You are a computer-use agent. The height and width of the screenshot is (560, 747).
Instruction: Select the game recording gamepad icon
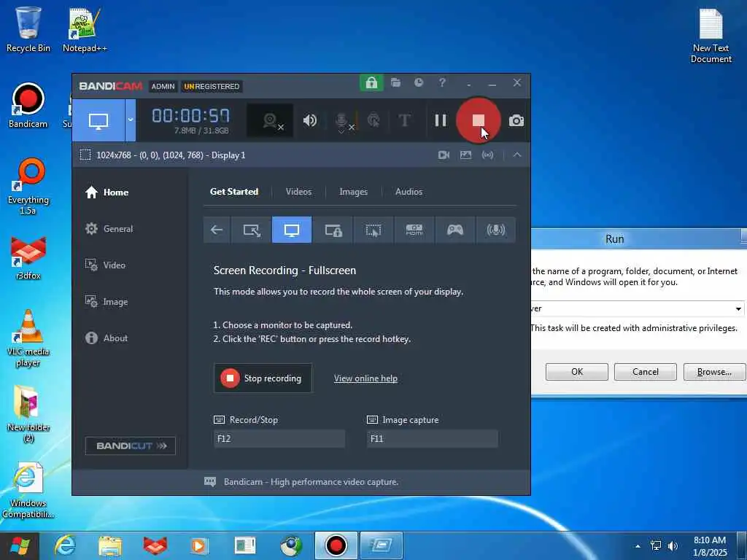[x=455, y=230]
